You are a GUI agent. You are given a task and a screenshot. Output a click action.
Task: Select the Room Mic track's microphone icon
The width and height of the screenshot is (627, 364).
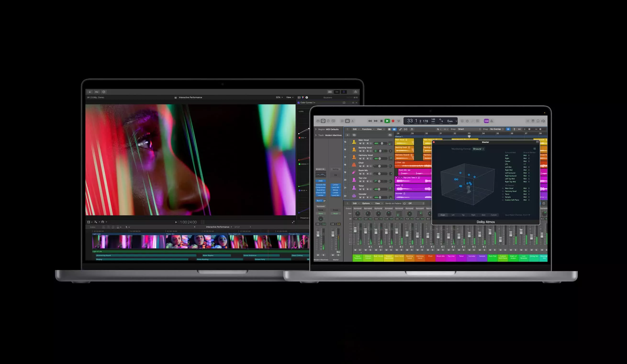tap(353, 172)
